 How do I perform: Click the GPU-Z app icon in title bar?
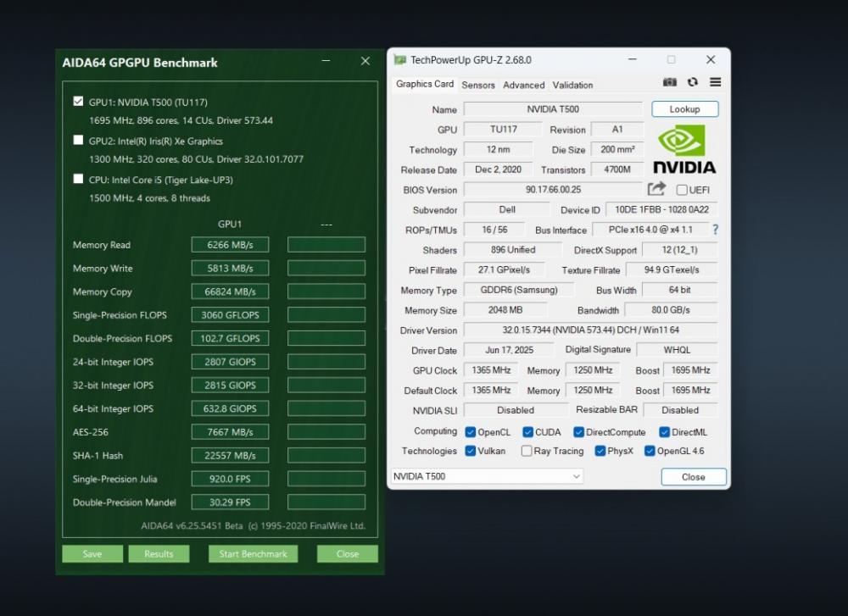coord(400,60)
